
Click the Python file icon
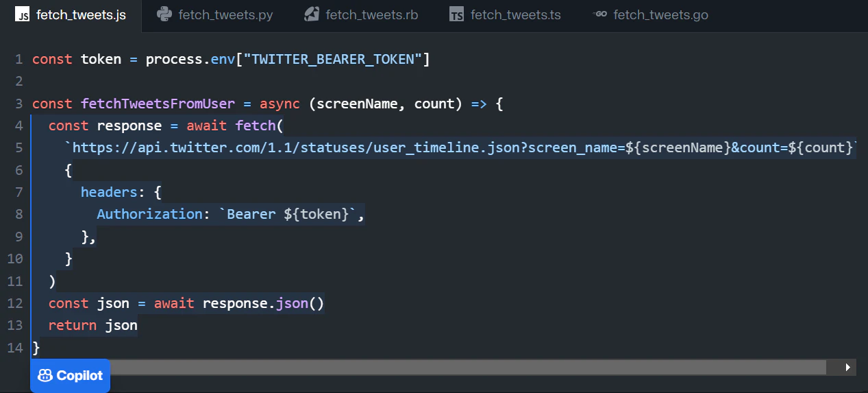tap(164, 14)
